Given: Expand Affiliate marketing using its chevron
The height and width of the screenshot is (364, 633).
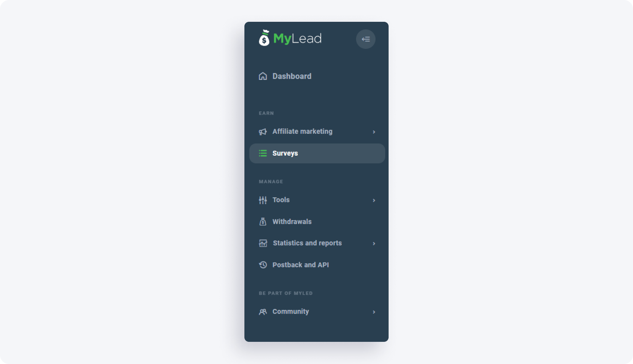Looking at the screenshot, I should 374,132.
